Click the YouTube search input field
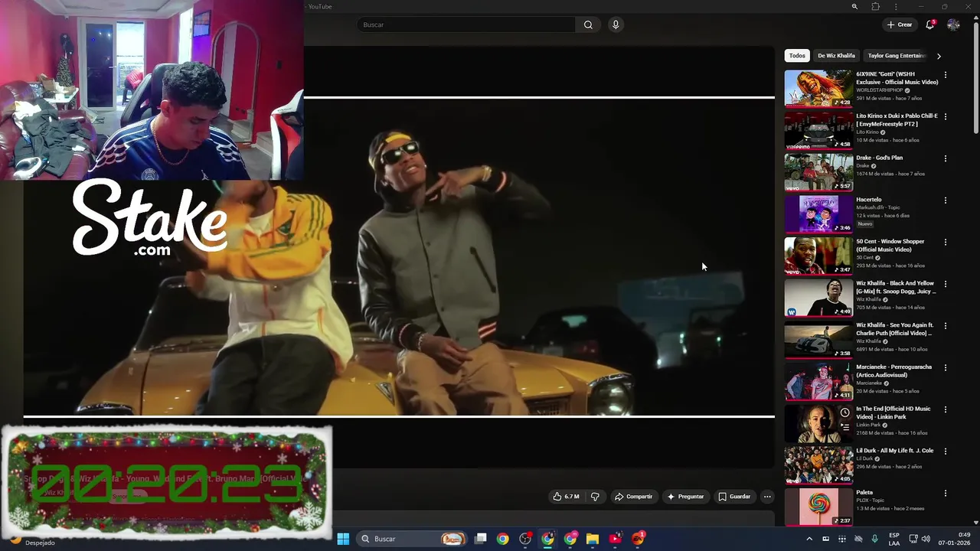Screen dimensions: 980x551 click(x=466, y=24)
